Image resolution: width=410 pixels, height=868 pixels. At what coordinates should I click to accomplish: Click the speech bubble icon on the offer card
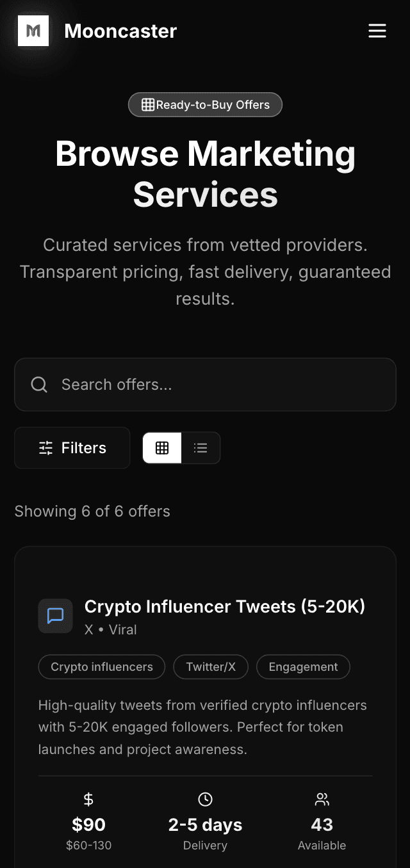tap(55, 616)
